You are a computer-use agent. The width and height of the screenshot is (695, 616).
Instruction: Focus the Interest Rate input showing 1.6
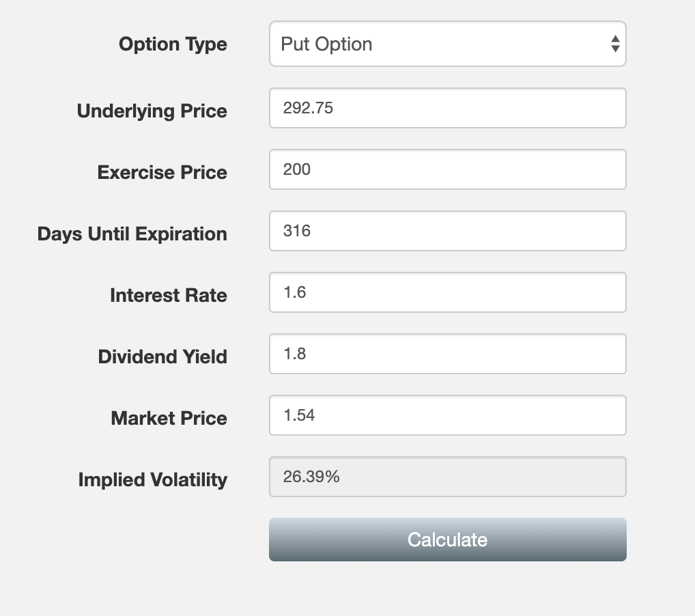(x=447, y=292)
